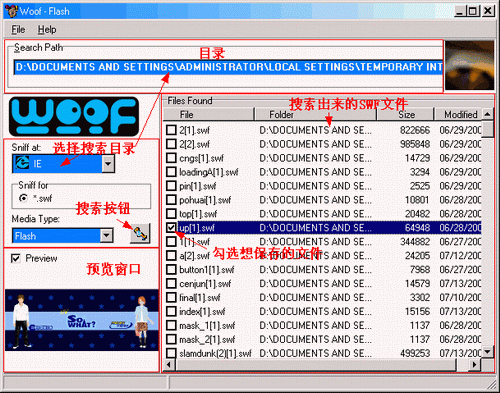Viewport: 500px width, 393px height.
Task: Click the dog thumbnail beside Search Path
Action: pyautogui.click(x=469, y=65)
